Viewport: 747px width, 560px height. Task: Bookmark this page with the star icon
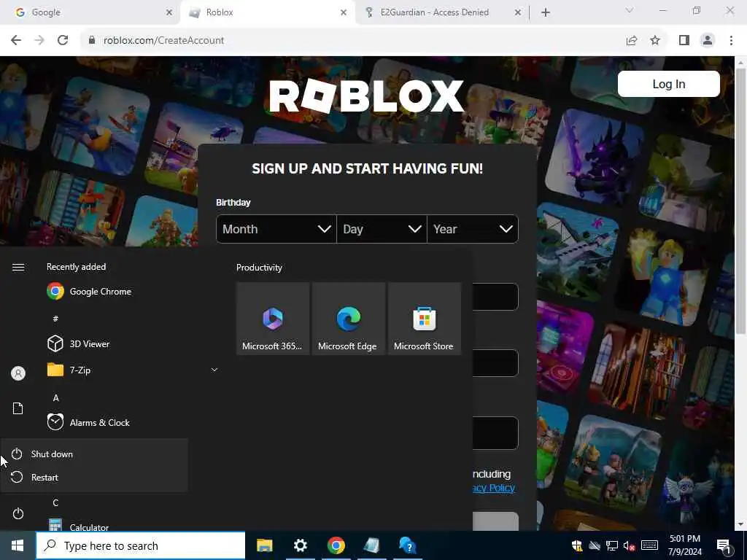click(655, 41)
